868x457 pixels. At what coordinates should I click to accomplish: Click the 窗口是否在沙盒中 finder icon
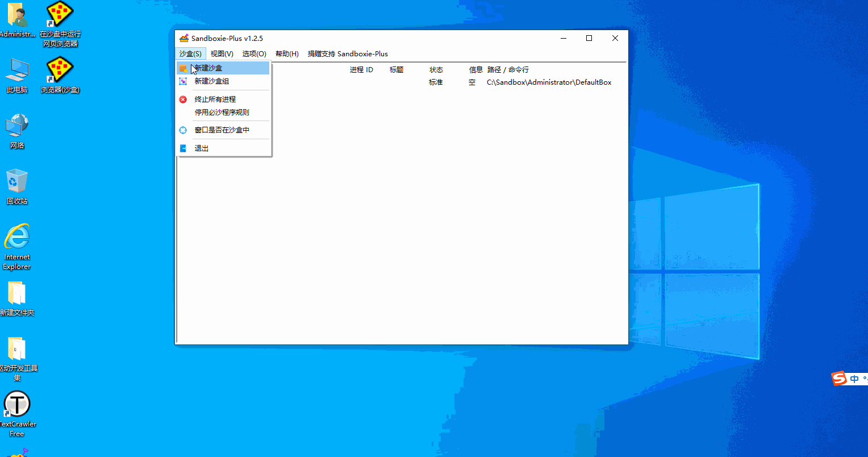click(183, 130)
